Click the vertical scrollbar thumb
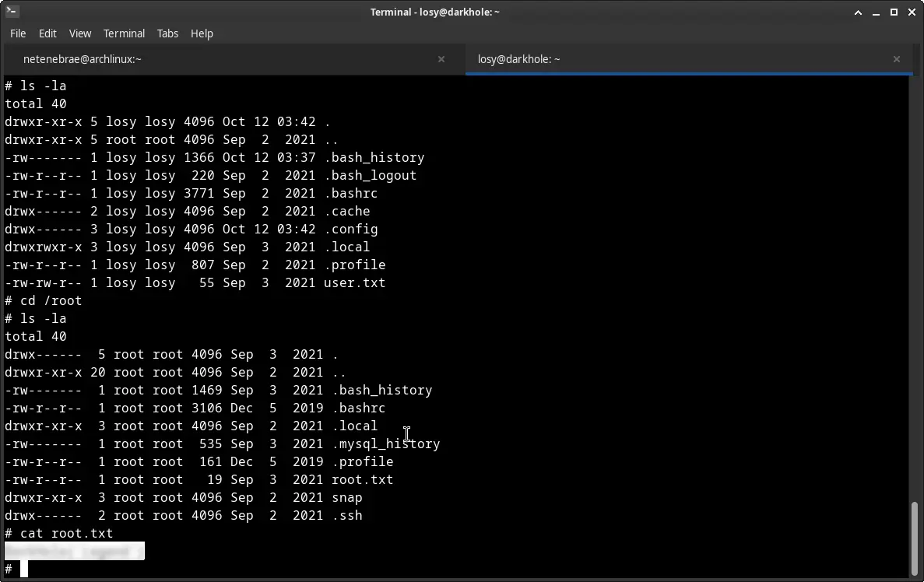This screenshot has width=924, height=582. coord(915,537)
